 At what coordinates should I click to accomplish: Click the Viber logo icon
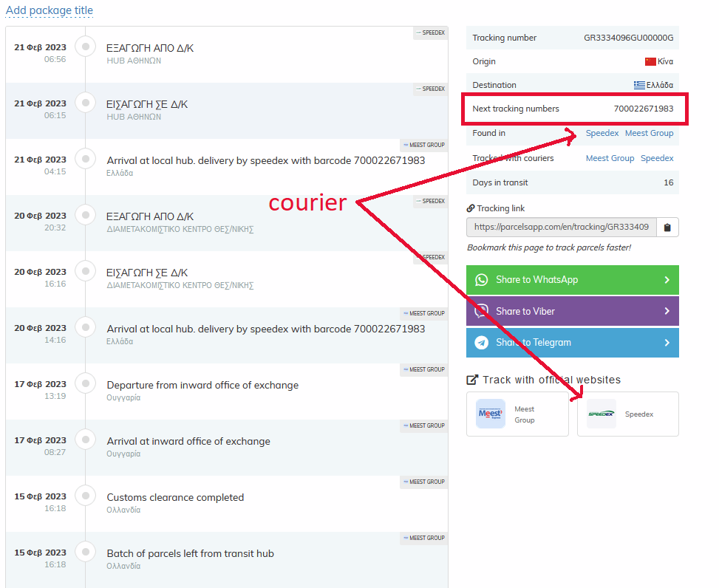pos(482,311)
